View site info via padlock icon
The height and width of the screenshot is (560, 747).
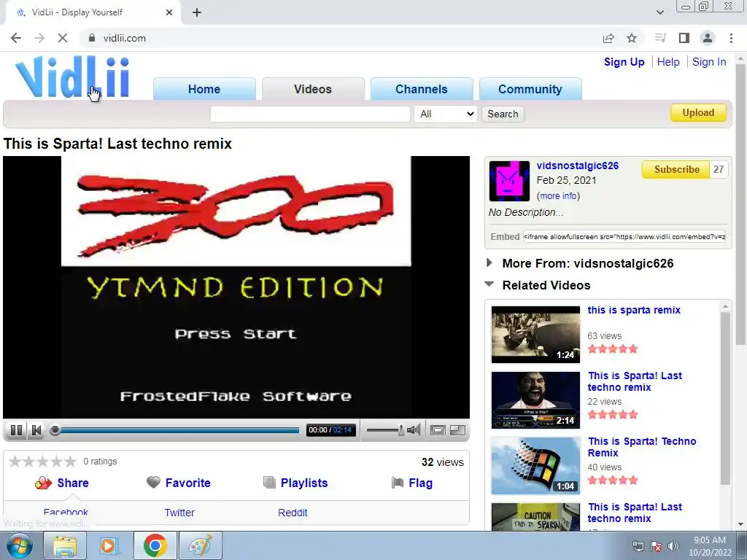click(91, 38)
